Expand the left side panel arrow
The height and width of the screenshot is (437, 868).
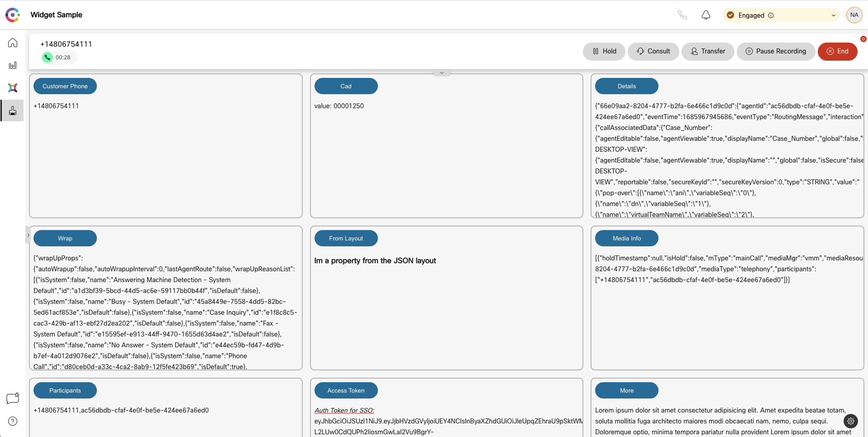pyautogui.click(x=28, y=235)
